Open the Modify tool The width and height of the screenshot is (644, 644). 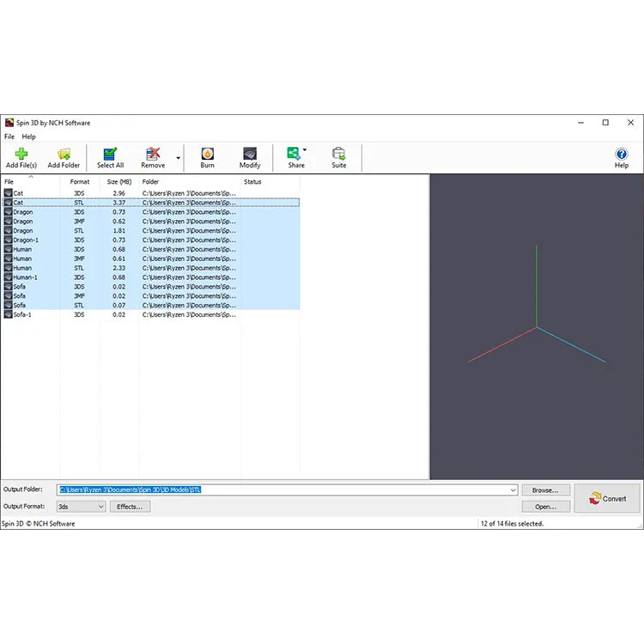[250, 158]
